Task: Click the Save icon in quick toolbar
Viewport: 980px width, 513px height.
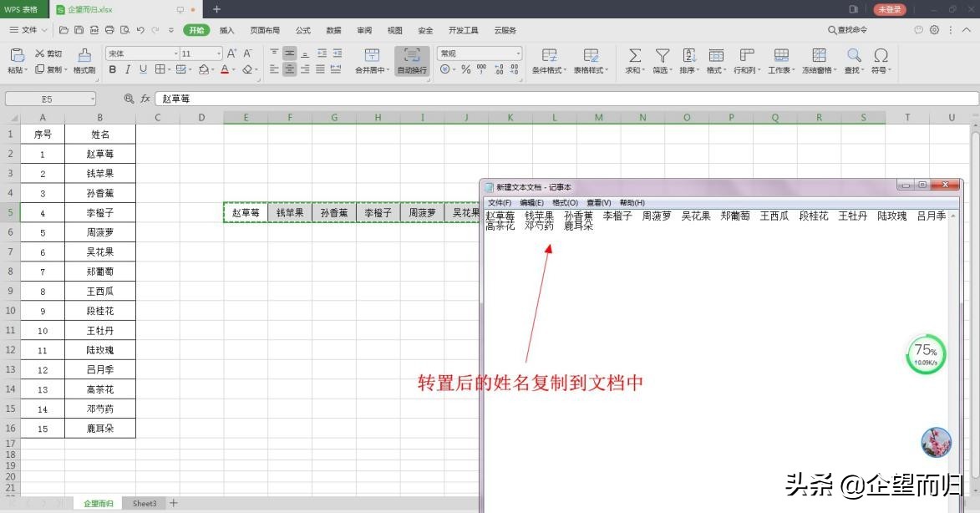Action: point(79,30)
